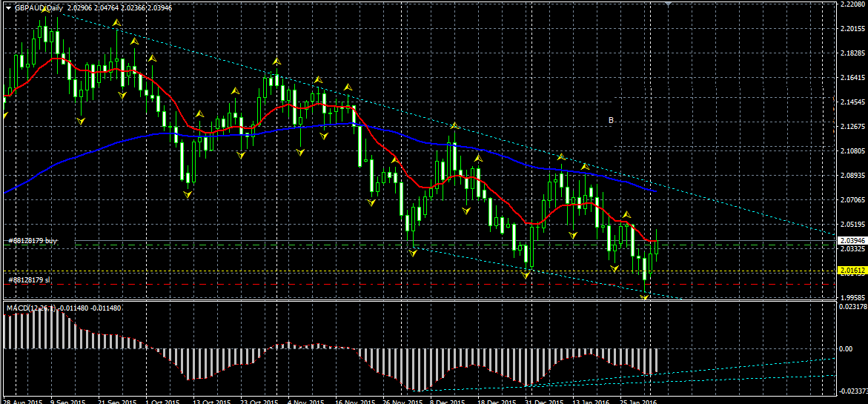This screenshot has height=404, width=868.
Task: Click the 4 Nov 2015 date label
Action: coord(307,400)
